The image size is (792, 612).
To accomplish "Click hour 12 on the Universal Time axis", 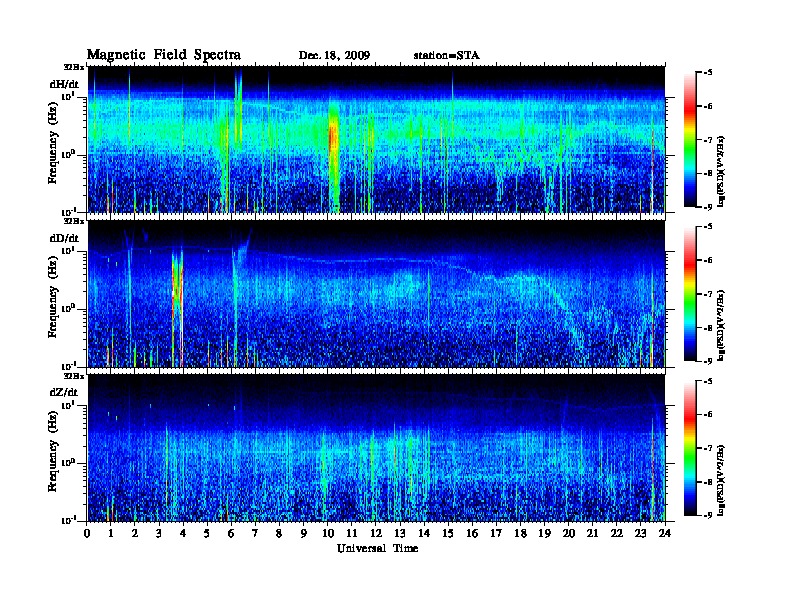I will [x=376, y=533].
